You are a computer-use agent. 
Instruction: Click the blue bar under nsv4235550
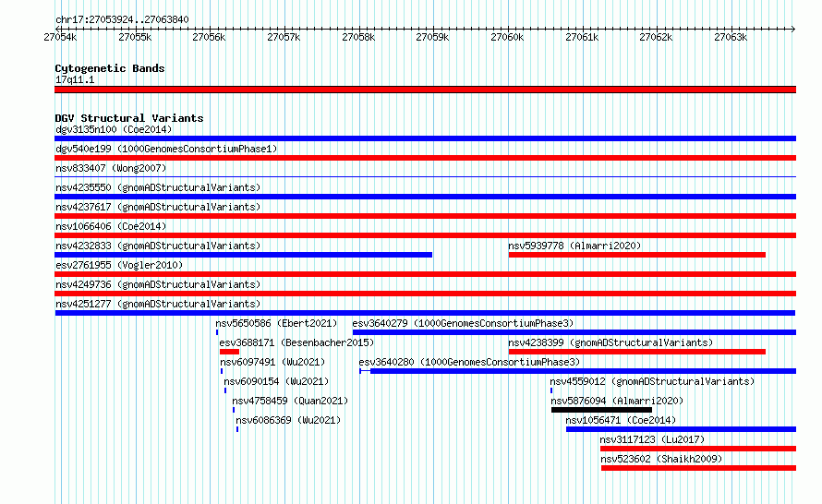tap(425, 197)
